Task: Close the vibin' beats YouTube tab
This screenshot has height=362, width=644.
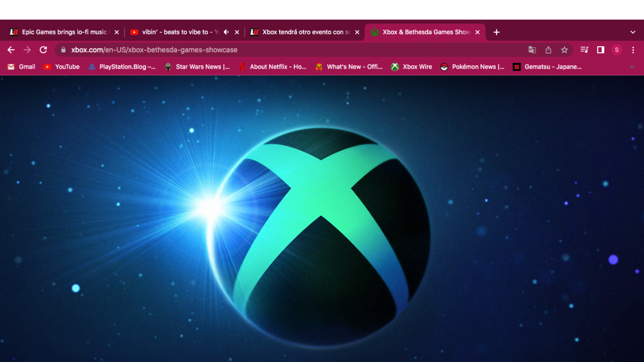Action: pos(237,32)
